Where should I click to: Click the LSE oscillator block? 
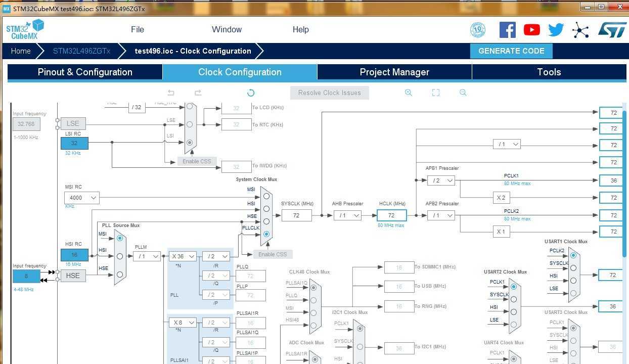(x=73, y=123)
